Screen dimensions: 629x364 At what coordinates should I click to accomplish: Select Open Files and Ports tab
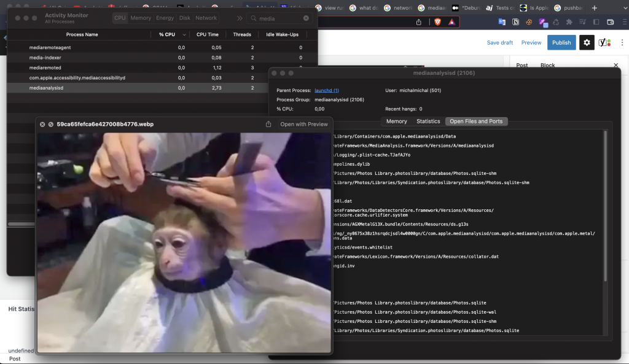(476, 122)
